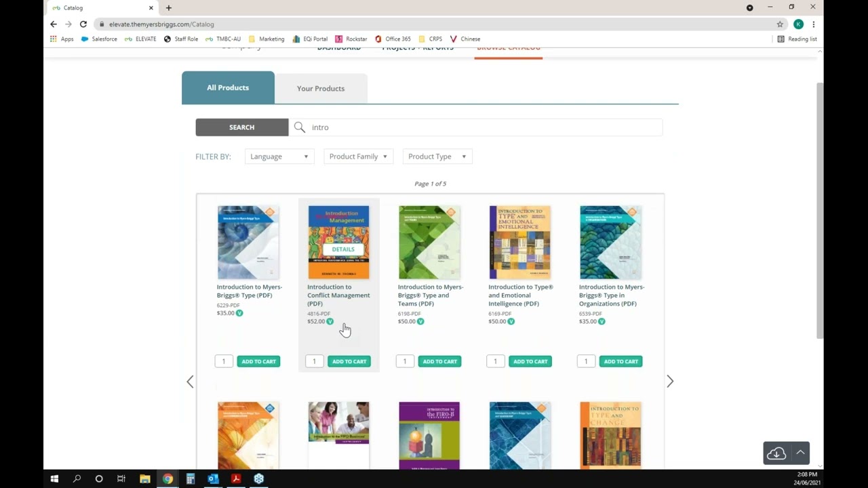Click the magnifying glass search icon

tap(300, 127)
